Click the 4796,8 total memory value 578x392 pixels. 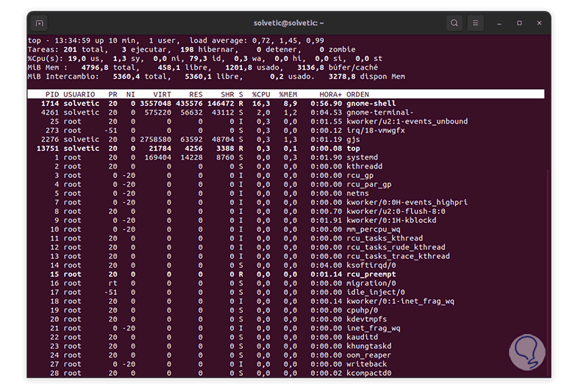95,68
